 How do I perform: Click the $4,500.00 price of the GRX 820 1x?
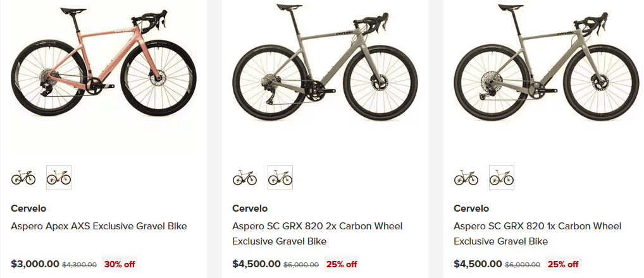click(478, 264)
